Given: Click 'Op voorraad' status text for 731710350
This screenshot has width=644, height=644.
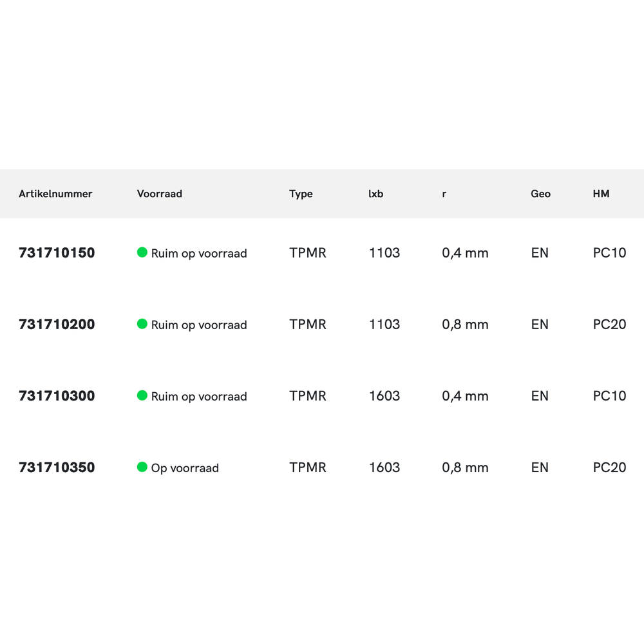Looking at the screenshot, I should click(x=185, y=468).
